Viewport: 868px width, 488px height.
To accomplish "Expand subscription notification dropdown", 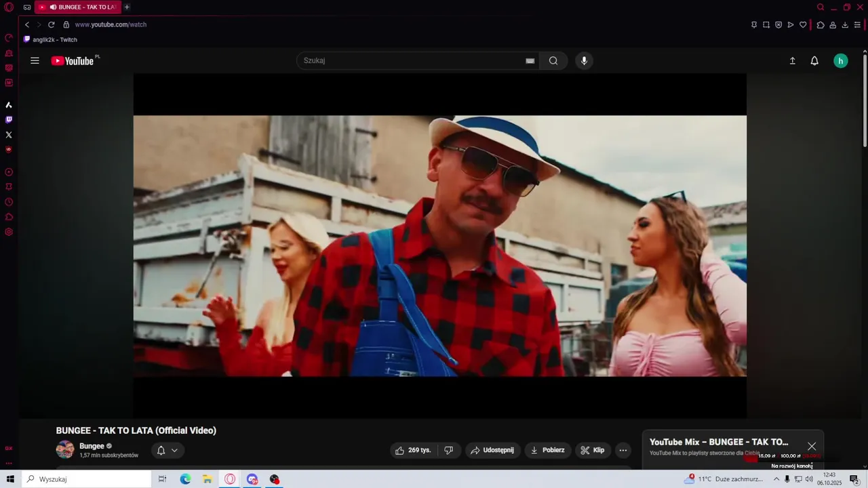I will (x=167, y=450).
